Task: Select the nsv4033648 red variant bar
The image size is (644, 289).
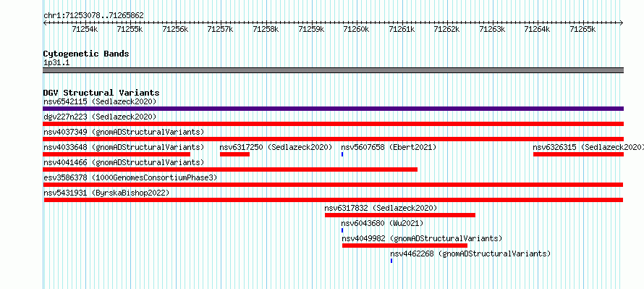Action: 116,154
